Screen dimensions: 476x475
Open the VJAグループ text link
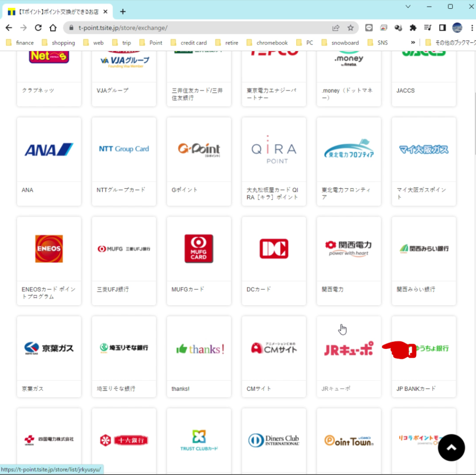[x=112, y=91]
